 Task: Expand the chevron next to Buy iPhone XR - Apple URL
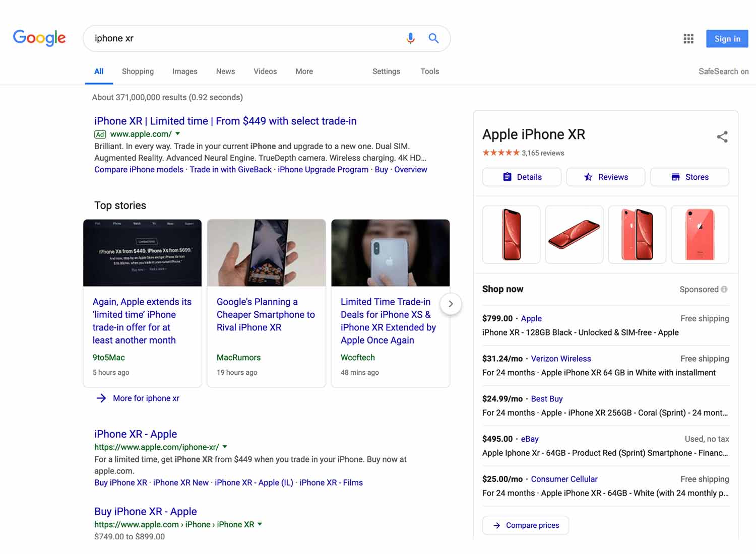(260, 524)
